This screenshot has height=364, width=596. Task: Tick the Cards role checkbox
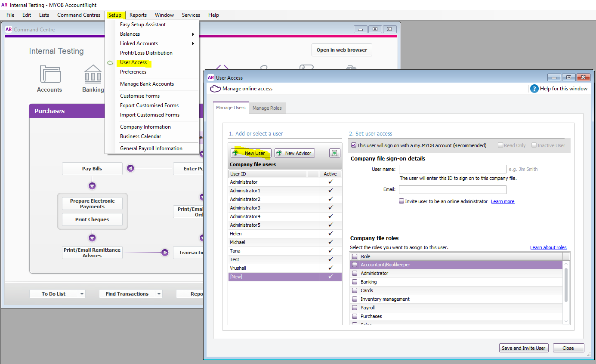[x=355, y=291]
